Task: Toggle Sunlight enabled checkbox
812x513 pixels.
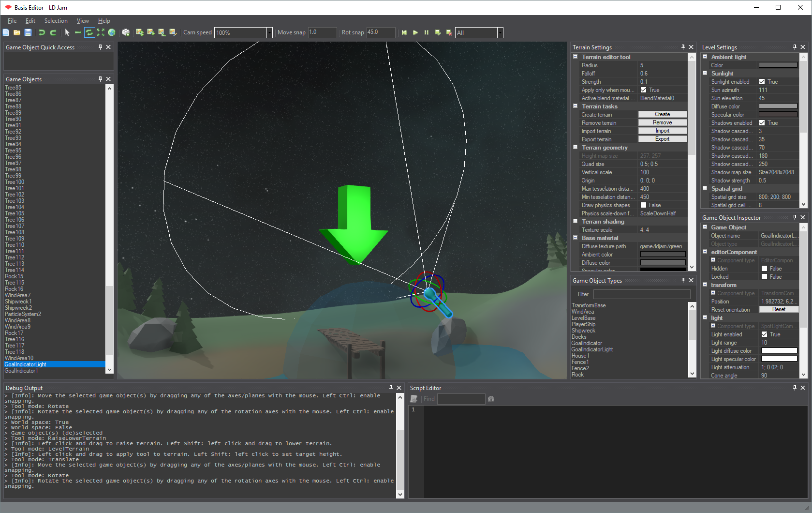Action: [762, 82]
